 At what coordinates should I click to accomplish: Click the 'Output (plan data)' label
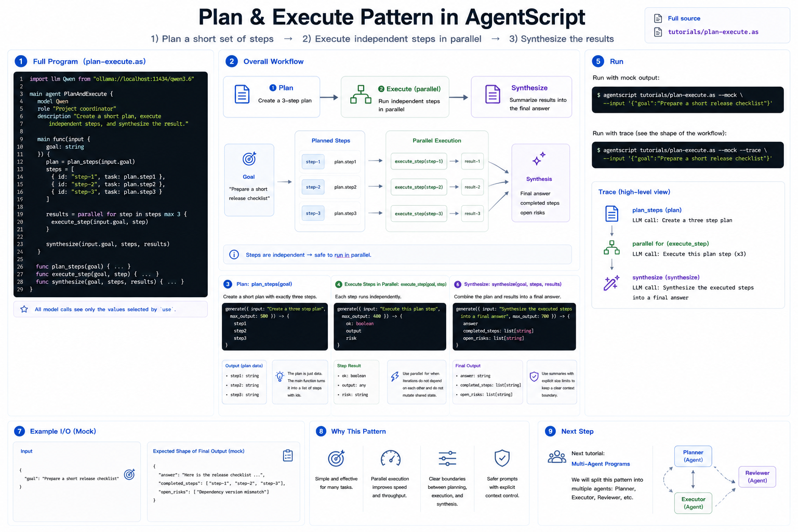(x=244, y=366)
